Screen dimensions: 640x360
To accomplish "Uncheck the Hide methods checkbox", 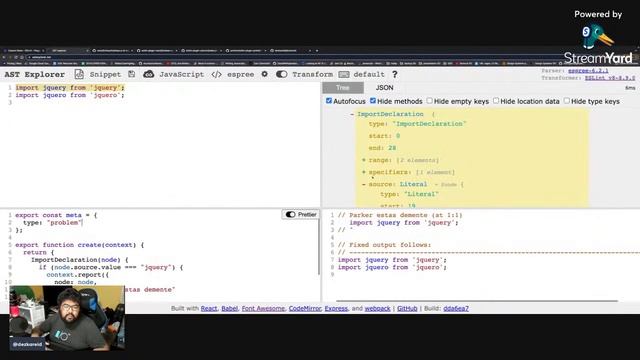I will 373,100.
